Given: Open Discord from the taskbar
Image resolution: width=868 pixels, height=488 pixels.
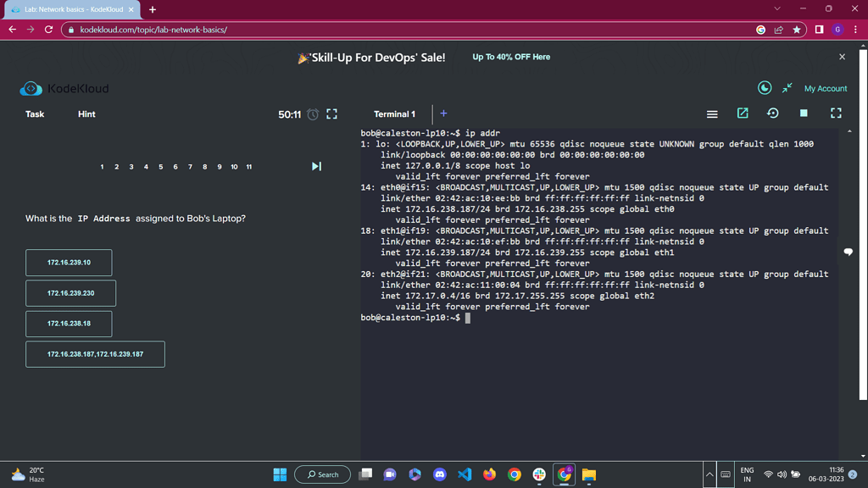Looking at the screenshot, I should (x=440, y=474).
